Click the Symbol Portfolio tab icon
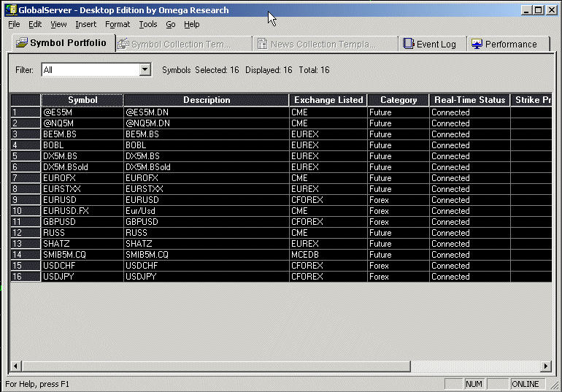Screen dimensions: 562x392 [x=21, y=43]
